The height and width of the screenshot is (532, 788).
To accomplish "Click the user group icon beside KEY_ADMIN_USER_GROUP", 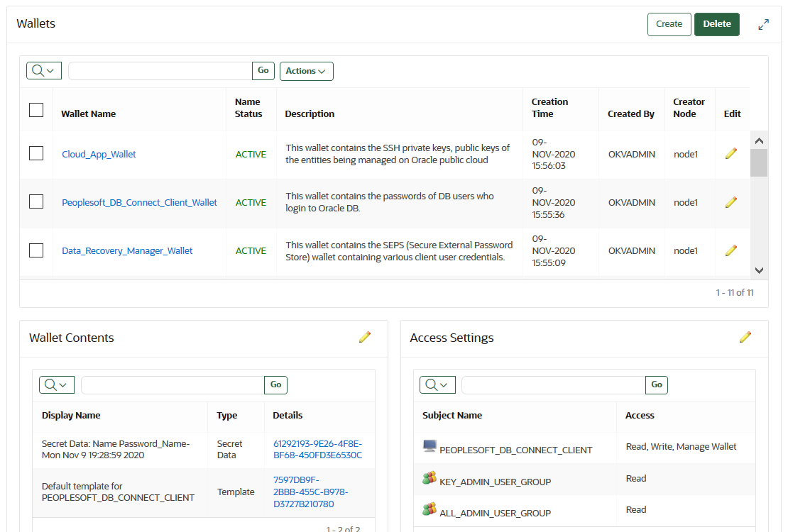I will (x=429, y=477).
